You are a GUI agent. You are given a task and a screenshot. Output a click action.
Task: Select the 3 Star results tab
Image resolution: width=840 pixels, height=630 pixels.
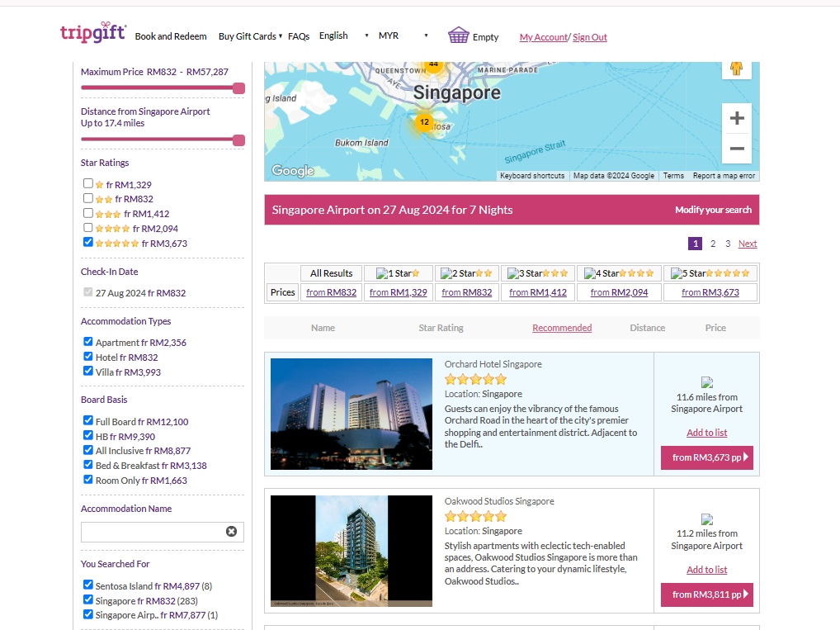(x=538, y=273)
